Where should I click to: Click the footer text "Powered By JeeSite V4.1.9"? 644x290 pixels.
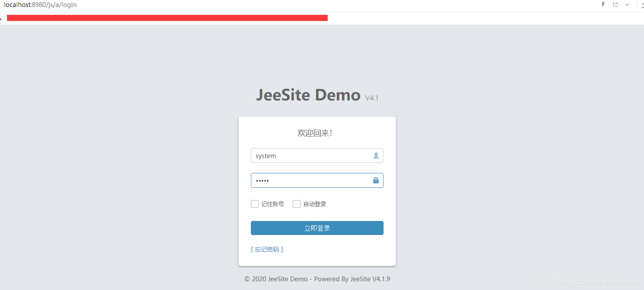coord(352,279)
